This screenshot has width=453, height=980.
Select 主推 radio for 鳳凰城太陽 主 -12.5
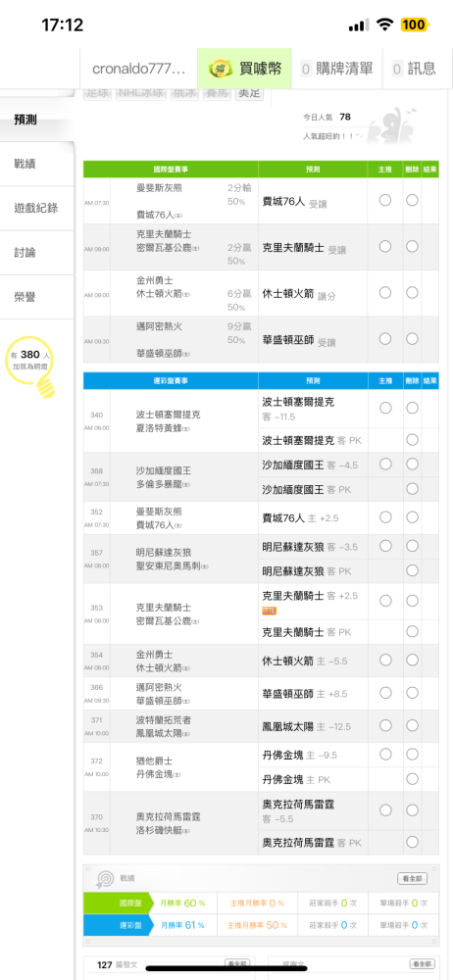pyautogui.click(x=385, y=725)
